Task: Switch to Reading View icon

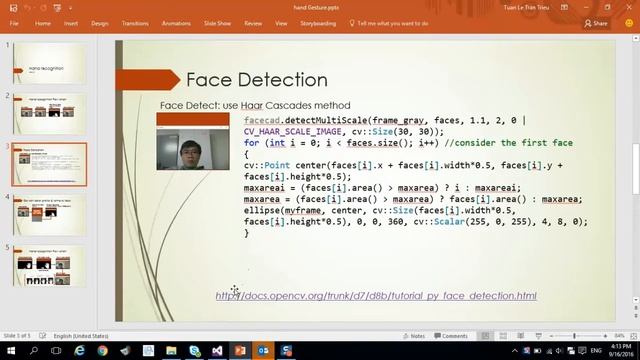Action: tap(521, 336)
